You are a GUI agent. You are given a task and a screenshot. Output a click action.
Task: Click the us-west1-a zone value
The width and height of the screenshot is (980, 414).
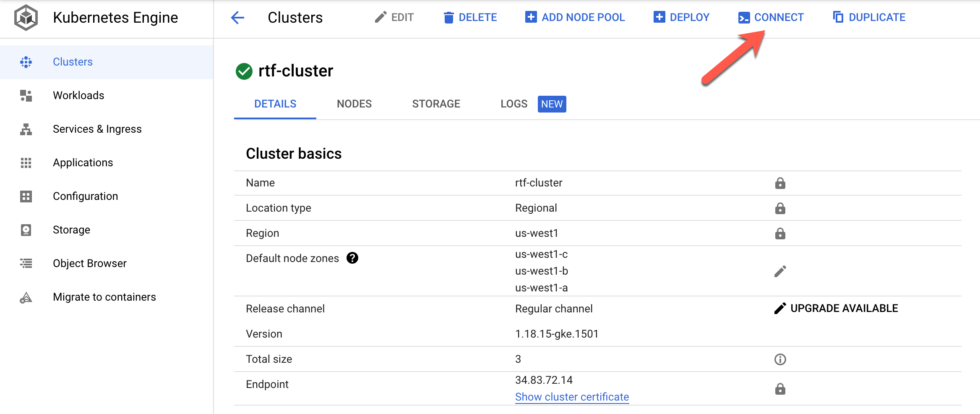click(x=541, y=288)
